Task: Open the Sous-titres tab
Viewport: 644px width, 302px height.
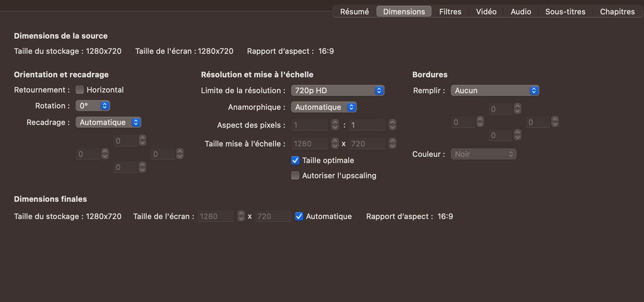Action: pyautogui.click(x=565, y=12)
